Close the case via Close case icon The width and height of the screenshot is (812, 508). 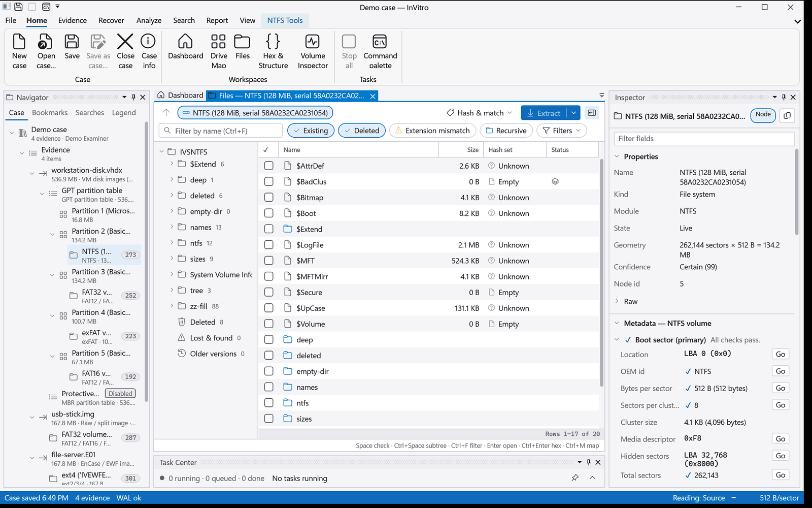point(125,51)
